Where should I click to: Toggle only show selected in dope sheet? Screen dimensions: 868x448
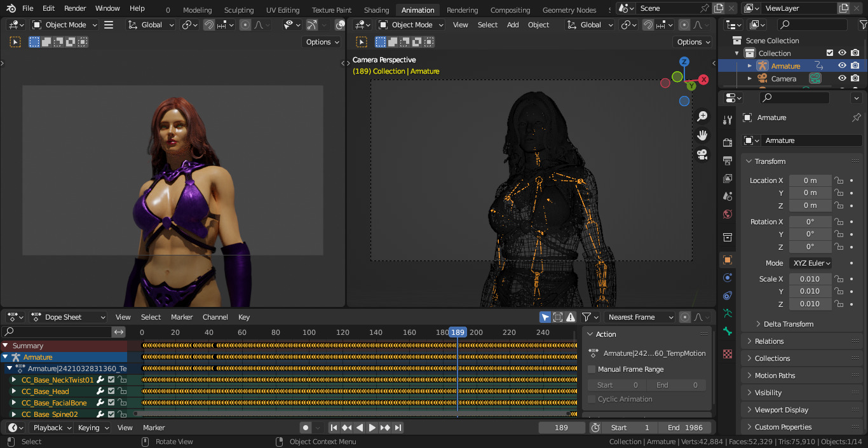click(x=545, y=317)
